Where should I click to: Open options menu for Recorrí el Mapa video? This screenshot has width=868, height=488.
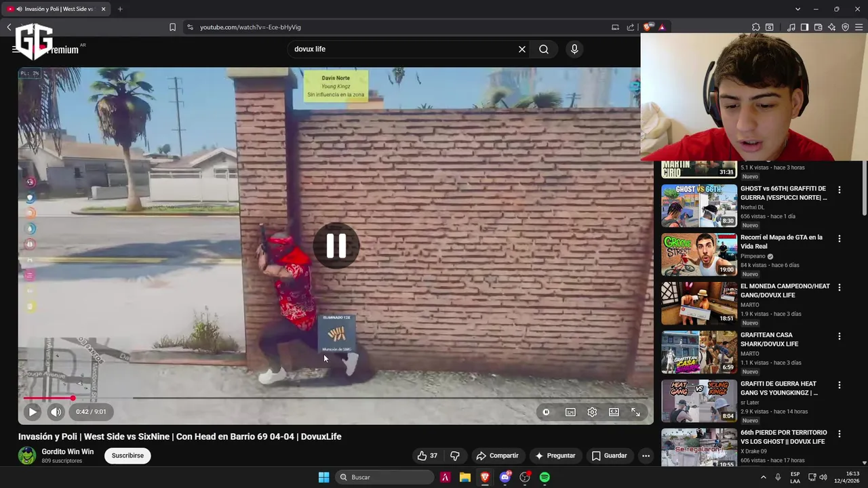[x=840, y=239]
